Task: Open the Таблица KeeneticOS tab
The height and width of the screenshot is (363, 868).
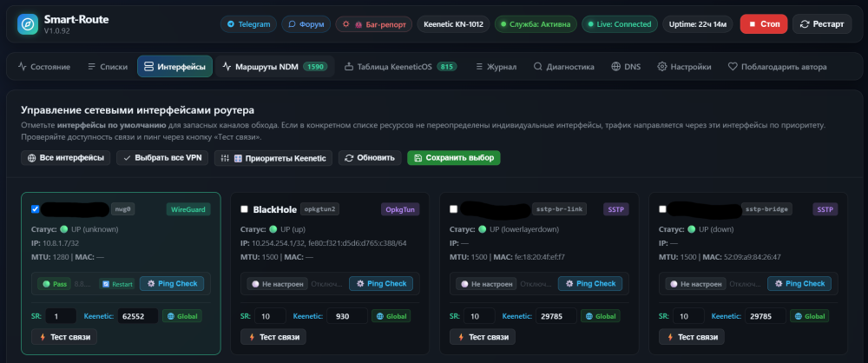Action: [400, 67]
